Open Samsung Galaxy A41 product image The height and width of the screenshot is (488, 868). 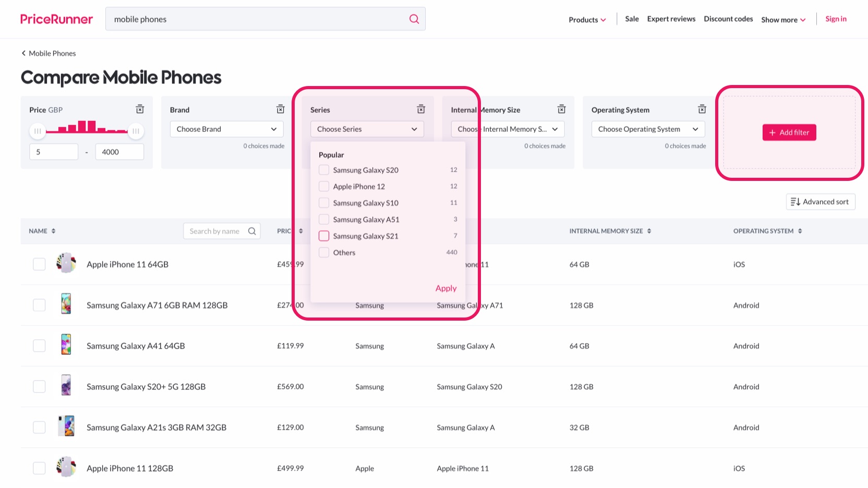[66, 345]
